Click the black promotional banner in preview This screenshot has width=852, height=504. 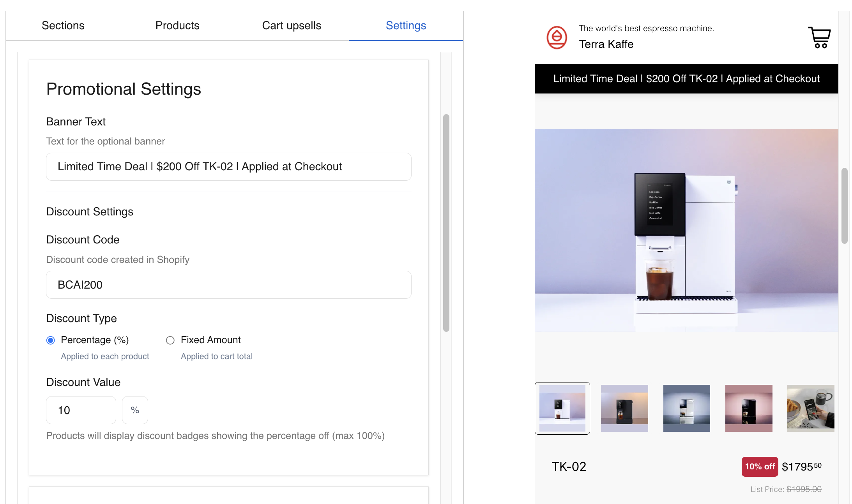coord(686,79)
